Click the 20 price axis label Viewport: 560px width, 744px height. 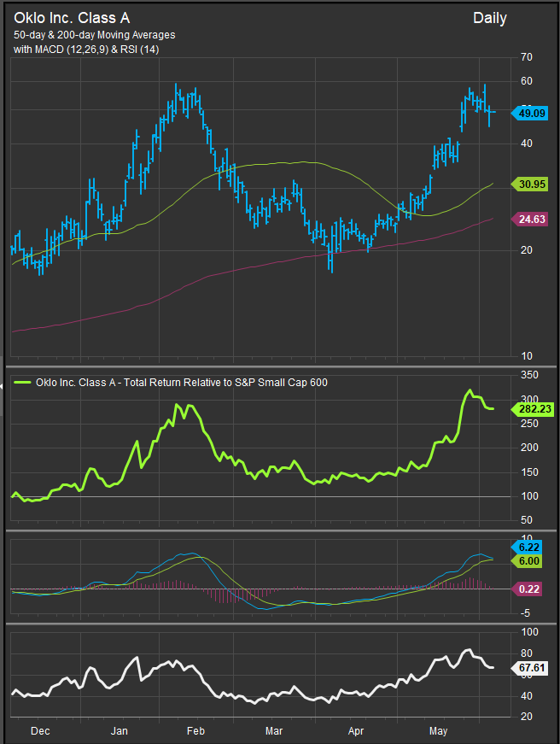click(527, 250)
